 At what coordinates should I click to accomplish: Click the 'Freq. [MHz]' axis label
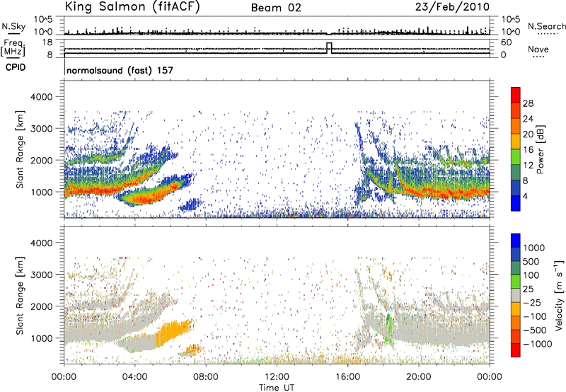pyautogui.click(x=13, y=48)
